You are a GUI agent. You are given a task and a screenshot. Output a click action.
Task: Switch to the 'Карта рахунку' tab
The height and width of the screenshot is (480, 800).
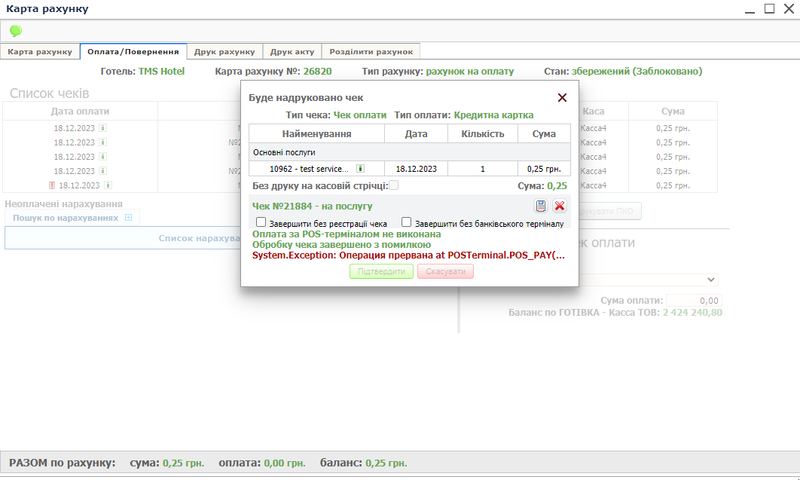[x=40, y=51]
